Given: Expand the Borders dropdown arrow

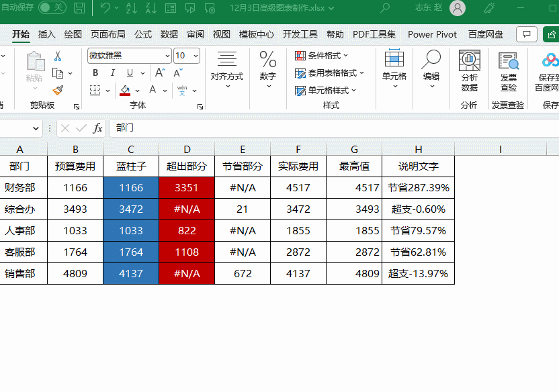Looking at the screenshot, I should (x=107, y=91).
